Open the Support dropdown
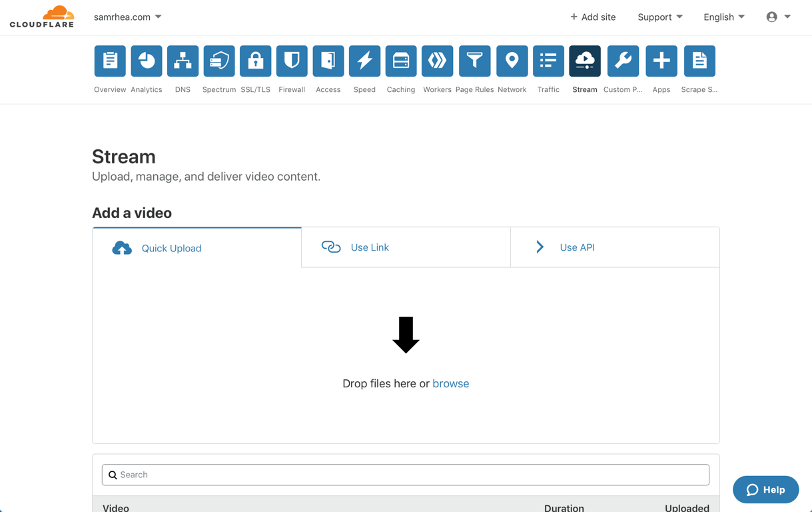The width and height of the screenshot is (812, 512). (660, 17)
